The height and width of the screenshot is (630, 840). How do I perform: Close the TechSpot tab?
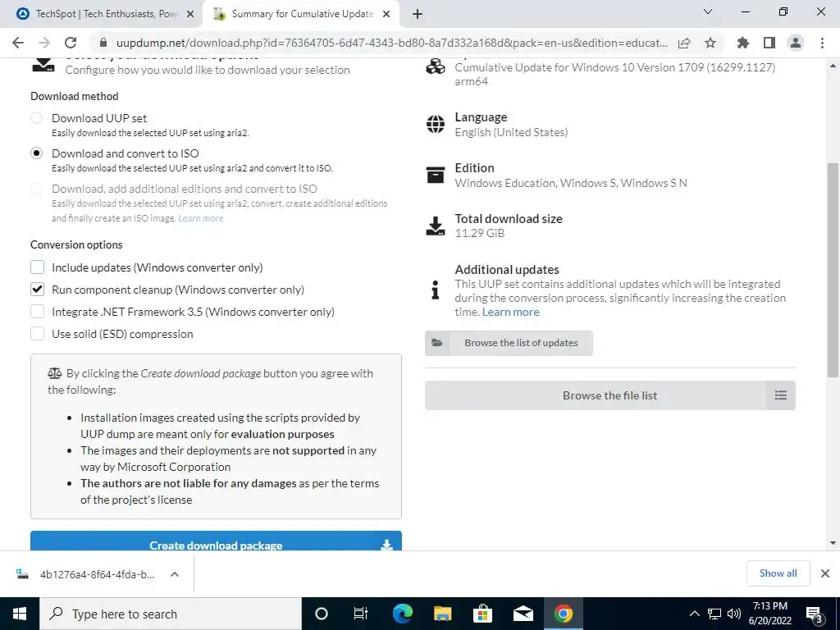click(x=190, y=14)
